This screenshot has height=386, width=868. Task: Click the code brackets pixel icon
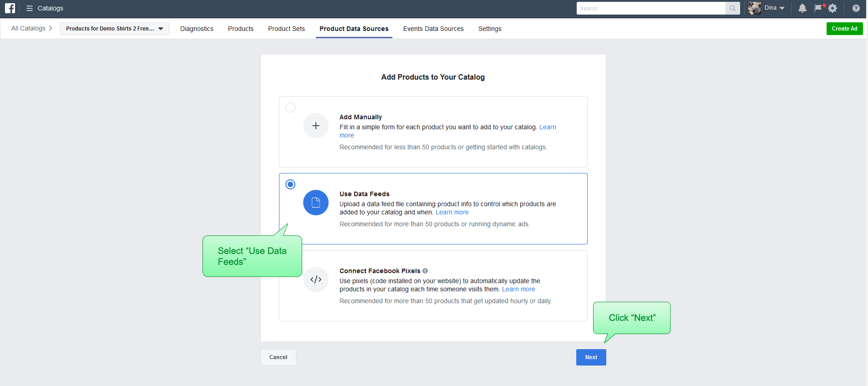316,279
